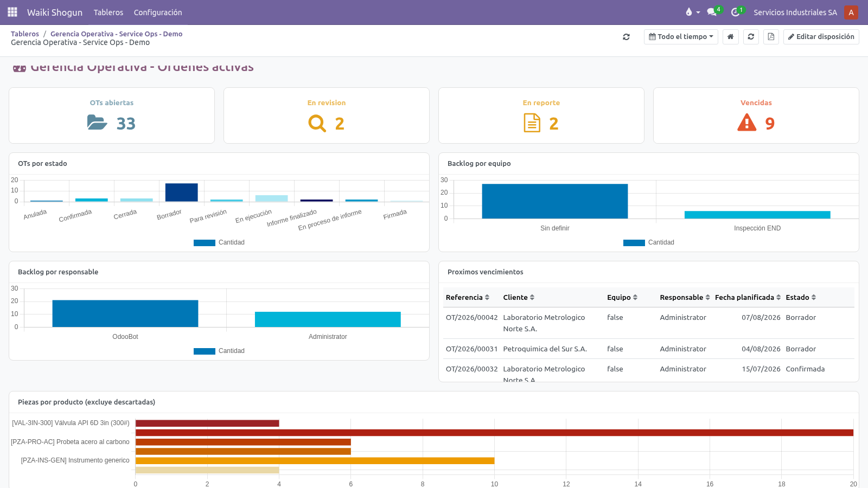868x488 pixels.
Task: Click the PZA-PRO-AC Probeta label
Action: coord(70,442)
